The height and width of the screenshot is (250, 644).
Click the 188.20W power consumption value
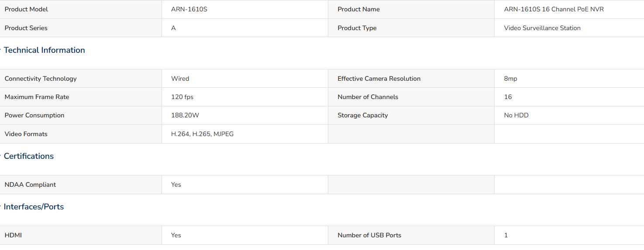click(x=185, y=115)
